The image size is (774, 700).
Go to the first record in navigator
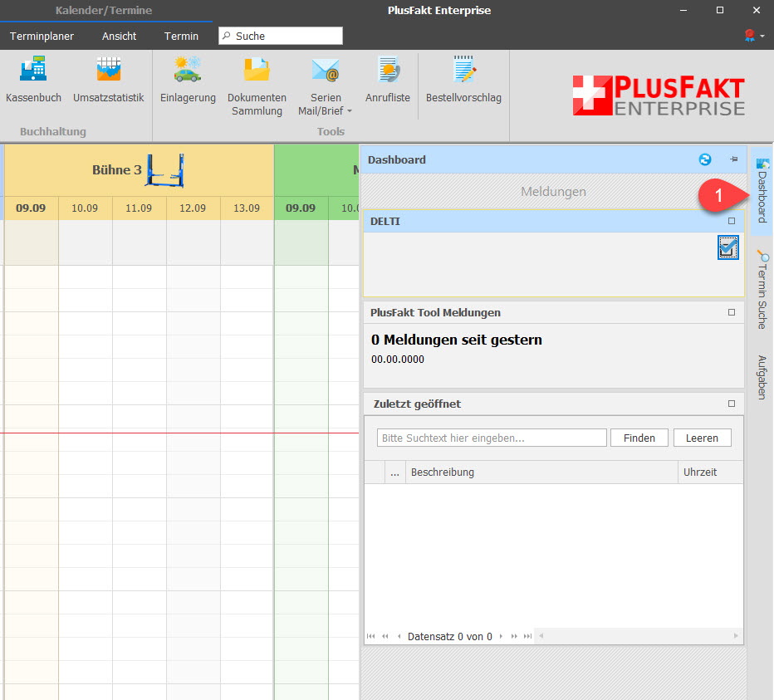point(370,636)
